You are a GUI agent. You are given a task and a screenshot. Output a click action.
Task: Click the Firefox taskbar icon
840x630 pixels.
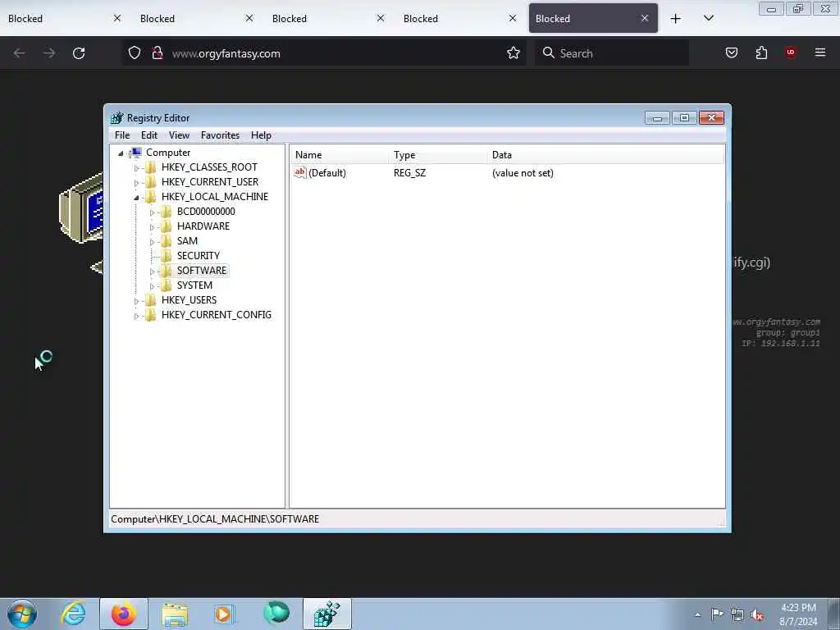coord(123,614)
